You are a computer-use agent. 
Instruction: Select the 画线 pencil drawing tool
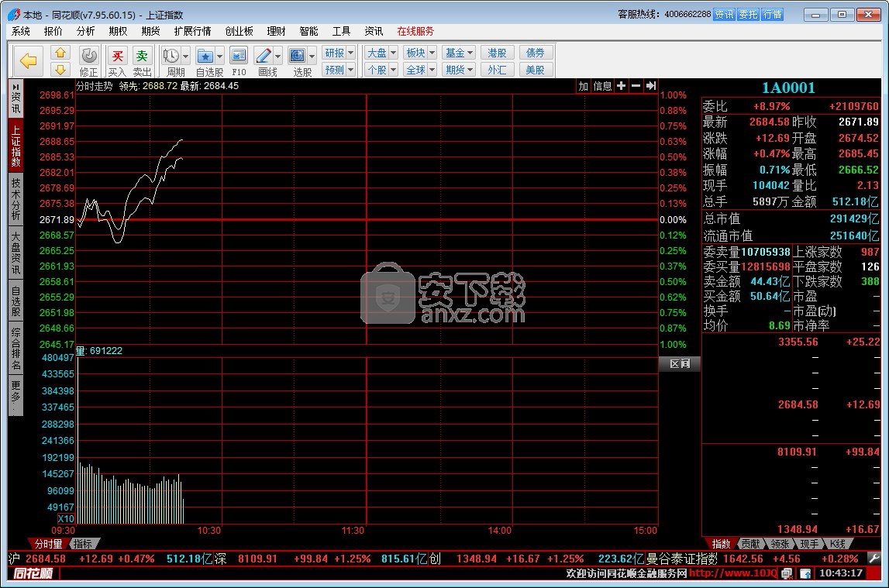tap(263, 56)
